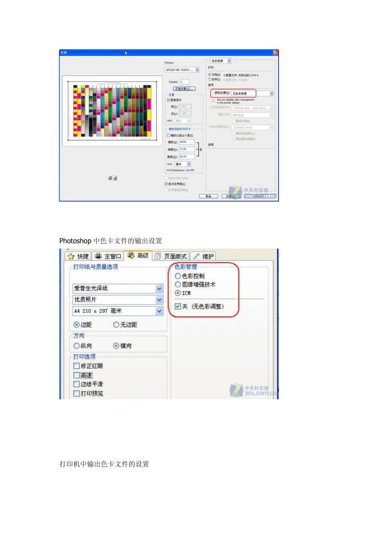Open the A4 210 x 297 毫米 dropdown
This screenshot has height=555, width=392.
pos(118,311)
